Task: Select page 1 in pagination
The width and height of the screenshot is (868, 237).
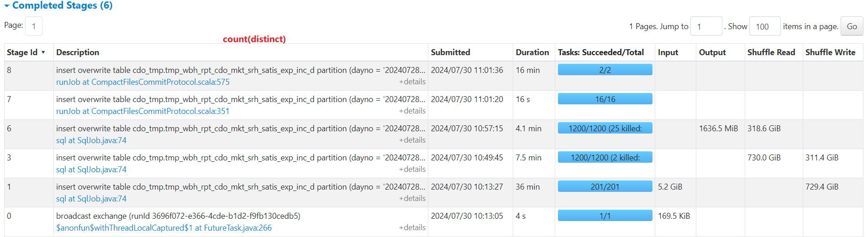Action: tap(34, 26)
